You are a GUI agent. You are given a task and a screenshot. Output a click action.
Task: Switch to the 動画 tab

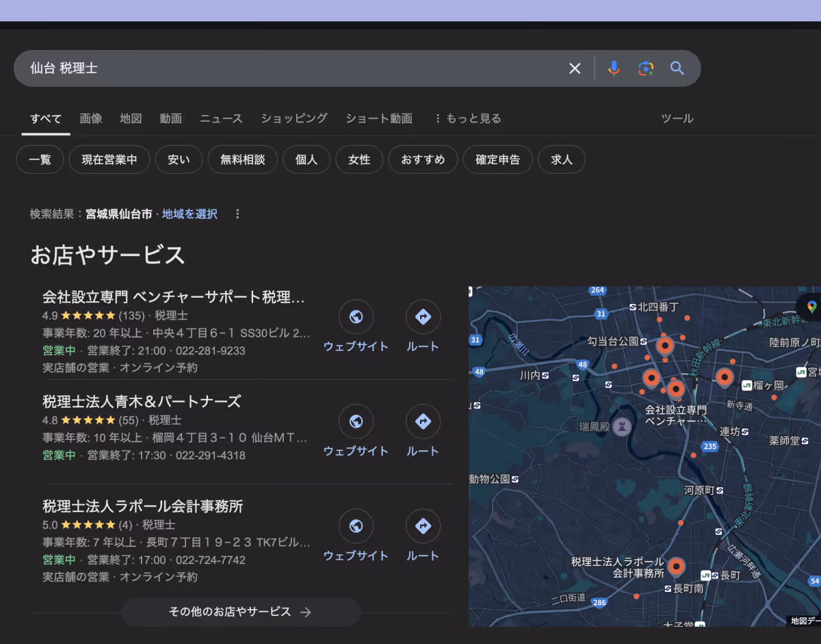coord(171,118)
